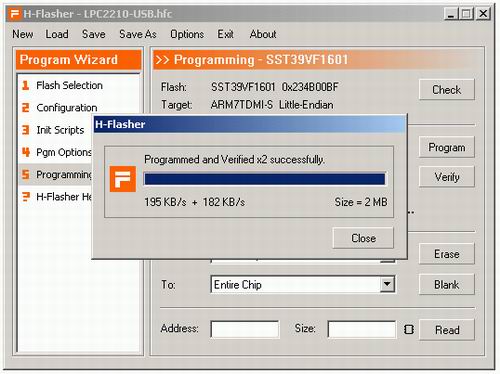
Task: Click the Program Wizard header
Action: pyautogui.click(x=79, y=60)
